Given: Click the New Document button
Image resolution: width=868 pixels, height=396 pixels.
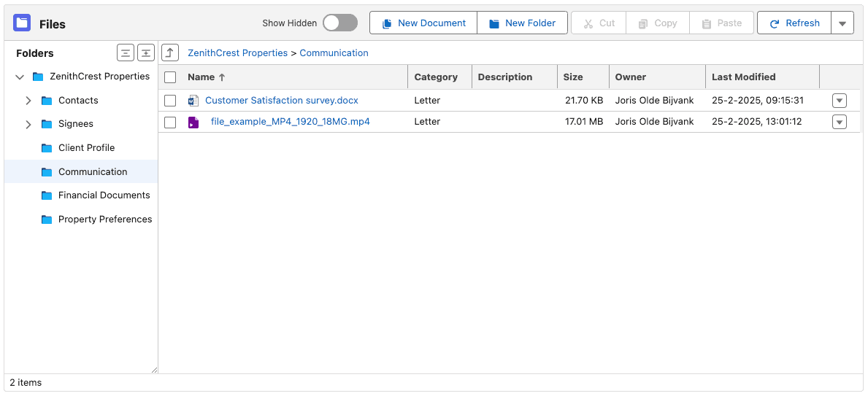Looking at the screenshot, I should [423, 23].
